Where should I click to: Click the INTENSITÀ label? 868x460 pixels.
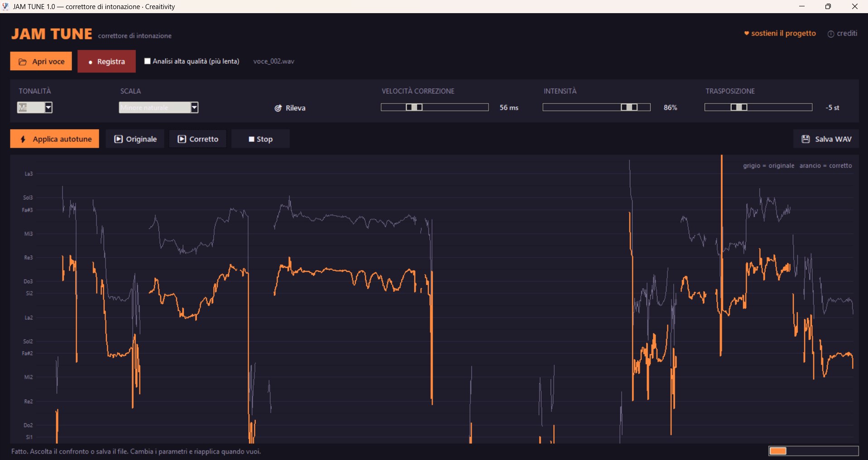coord(560,91)
